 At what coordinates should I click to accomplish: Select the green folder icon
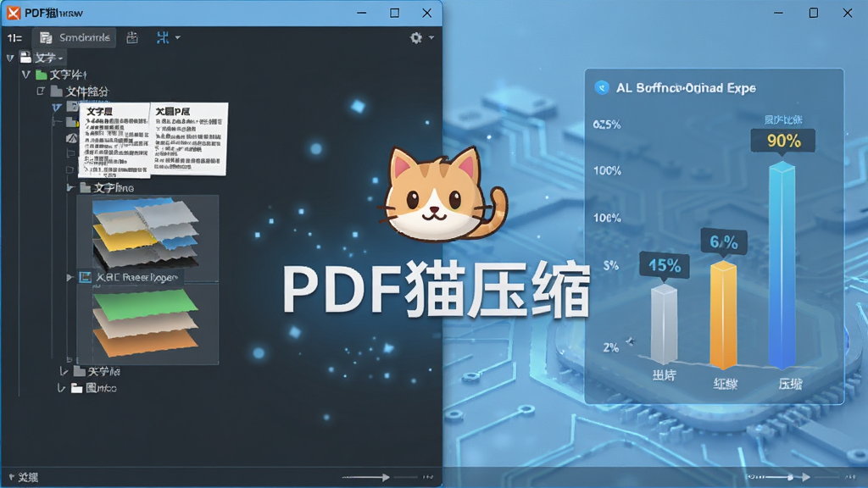[x=41, y=75]
